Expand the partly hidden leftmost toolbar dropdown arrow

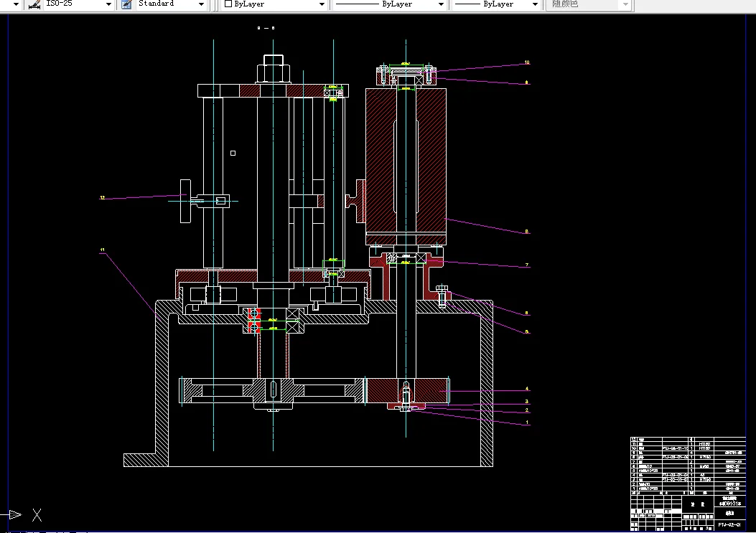point(16,4)
